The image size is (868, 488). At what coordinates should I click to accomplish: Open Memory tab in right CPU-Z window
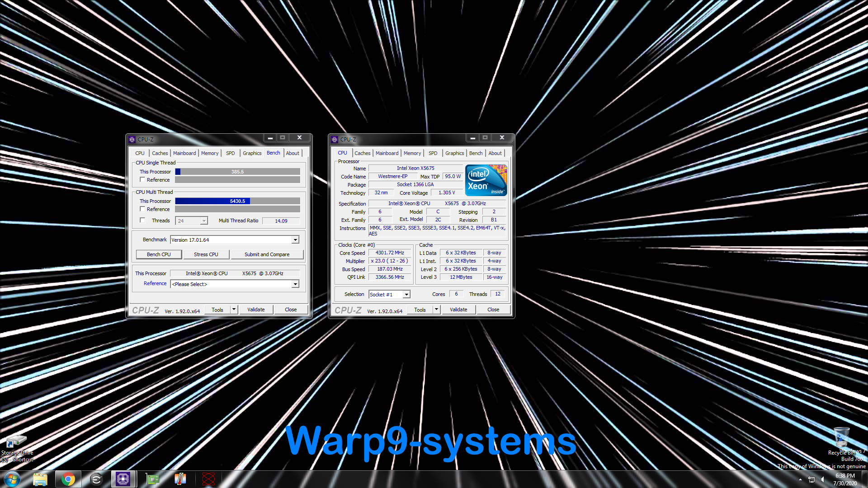click(x=412, y=153)
